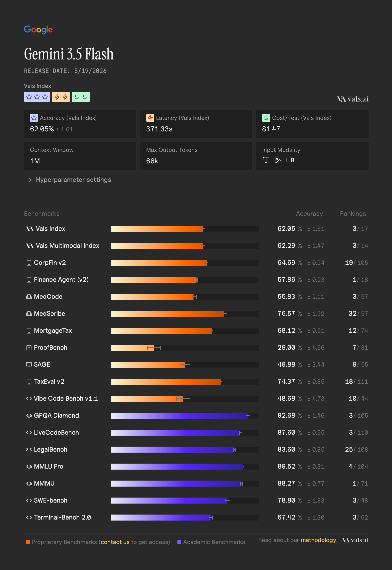Click the dollar-sign cost rating badge
The height and width of the screenshot is (570, 392).
pyautogui.click(x=81, y=97)
